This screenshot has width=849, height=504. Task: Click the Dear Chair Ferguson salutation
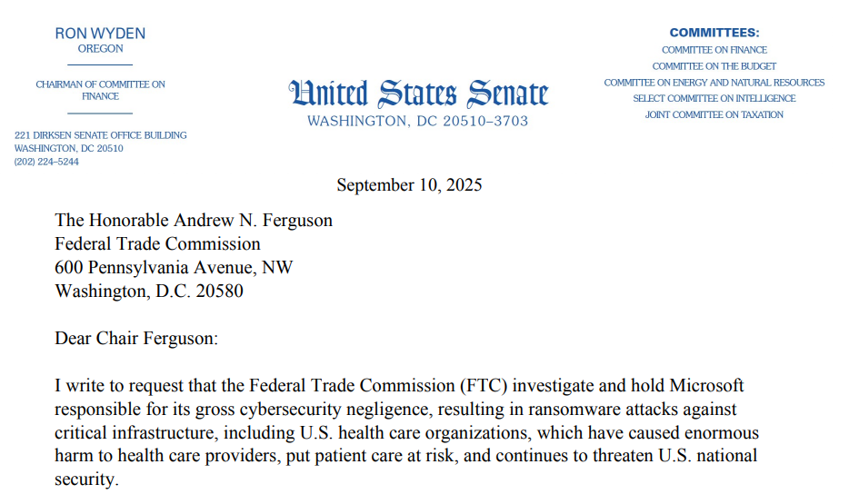pos(136,339)
